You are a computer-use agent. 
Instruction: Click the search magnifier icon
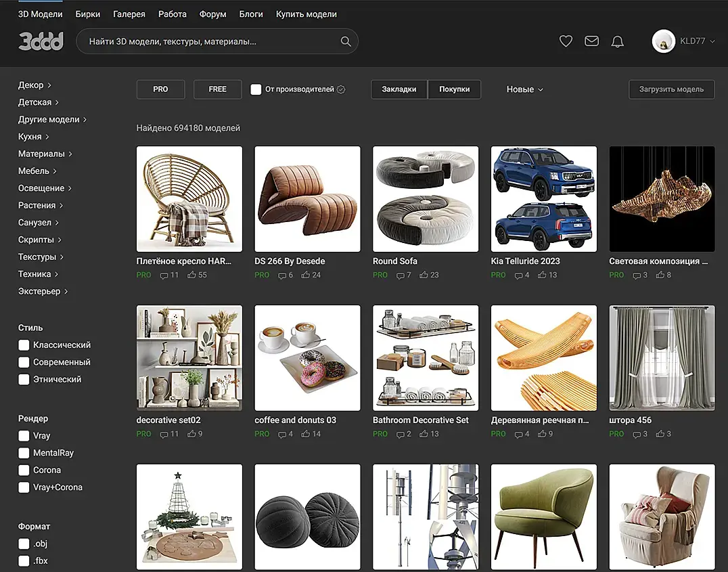pos(346,41)
